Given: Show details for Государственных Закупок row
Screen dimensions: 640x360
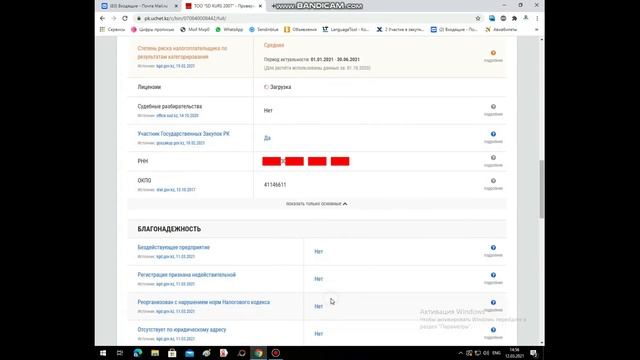Looking at the screenshot, I should click(493, 137).
